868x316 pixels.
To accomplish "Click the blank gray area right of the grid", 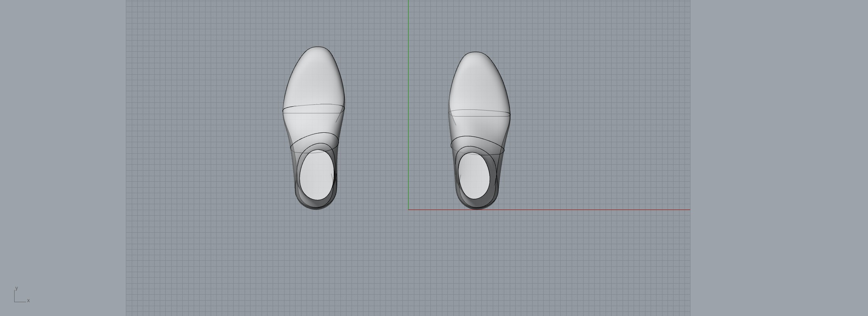I will [x=777, y=158].
